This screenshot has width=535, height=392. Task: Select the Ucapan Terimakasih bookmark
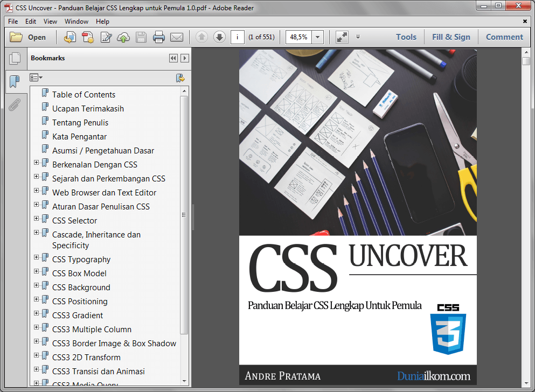[x=88, y=108]
